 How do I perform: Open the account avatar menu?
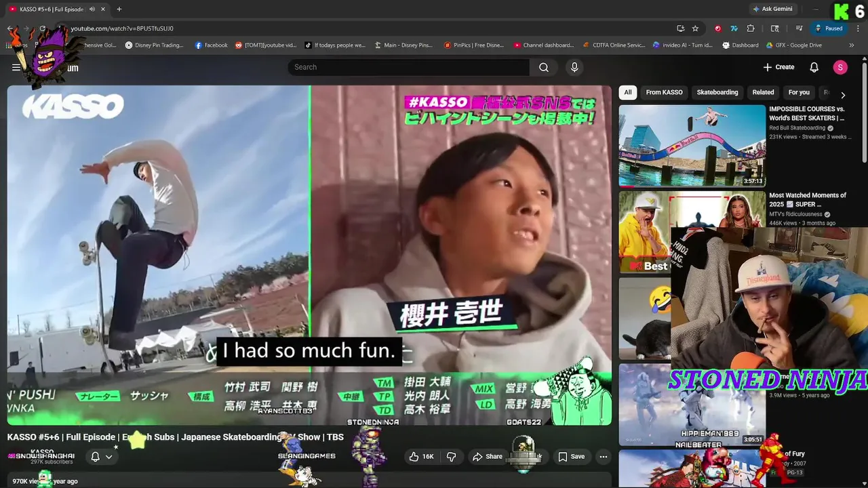click(840, 67)
